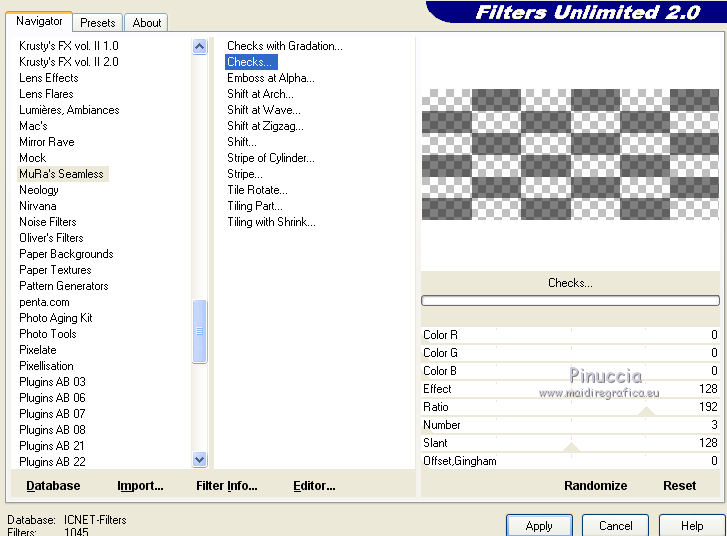Click the Offset,Gingham slider row

pyautogui.click(x=570, y=461)
